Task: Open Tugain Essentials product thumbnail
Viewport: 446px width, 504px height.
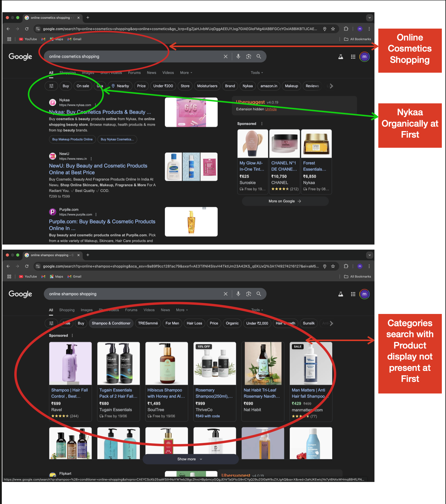Action: (119, 363)
